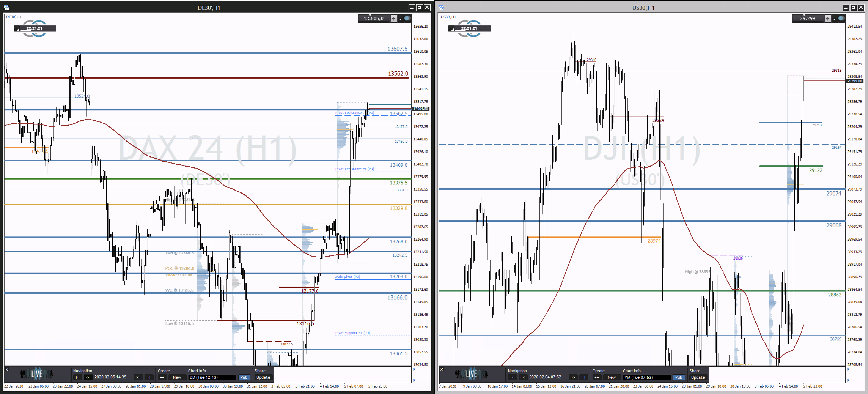This screenshot has height=394, width=868.
Task: Click the 13166.0 blue level label
Action: click(397, 297)
